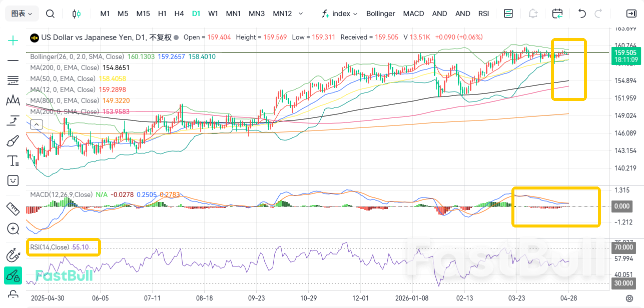Undo the last chart action
Screen dimensions: 644x308
click(x=581, y=14)
